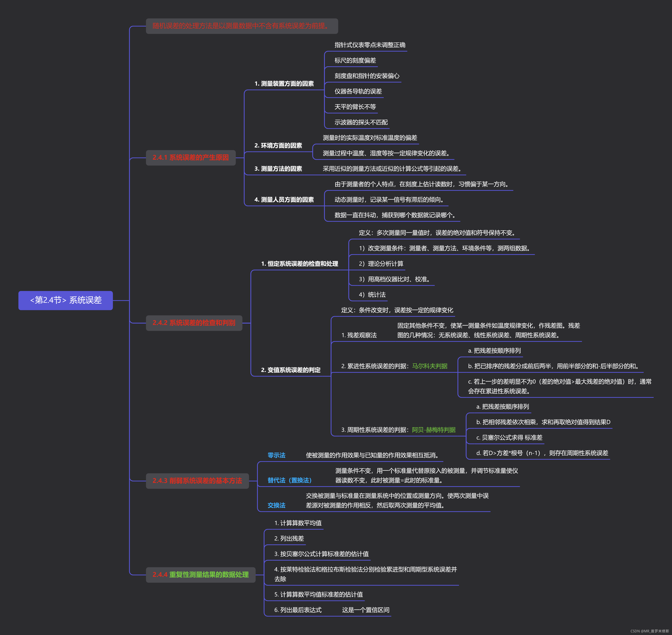Click 4. 测量人员方面的因素 branch
The width and height of the screenshot is (672, 635).
284,200
